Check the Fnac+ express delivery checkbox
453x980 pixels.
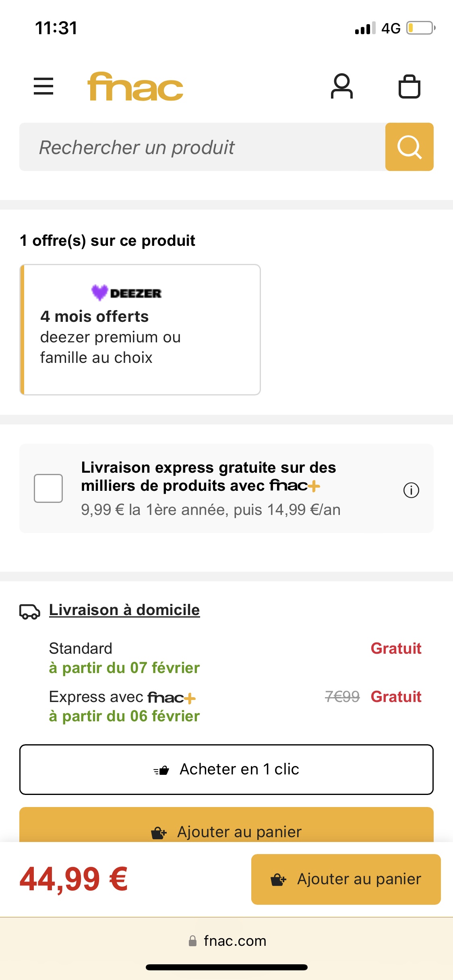[x=48, y=488]
